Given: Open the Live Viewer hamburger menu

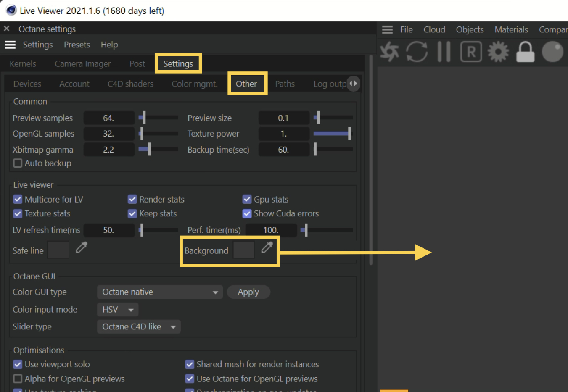Looking at the screenshot, I should 387,30.
